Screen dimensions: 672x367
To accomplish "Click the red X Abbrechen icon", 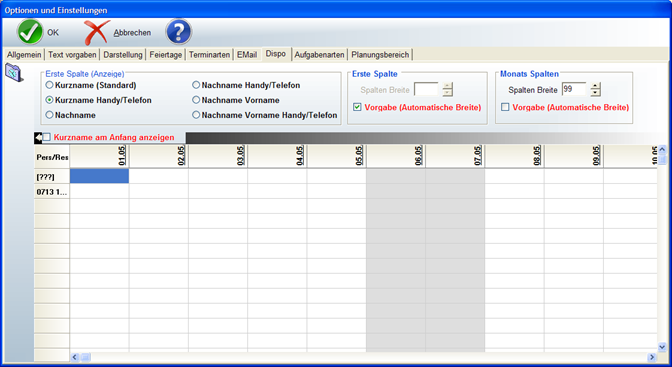I will tap(97, 32).
